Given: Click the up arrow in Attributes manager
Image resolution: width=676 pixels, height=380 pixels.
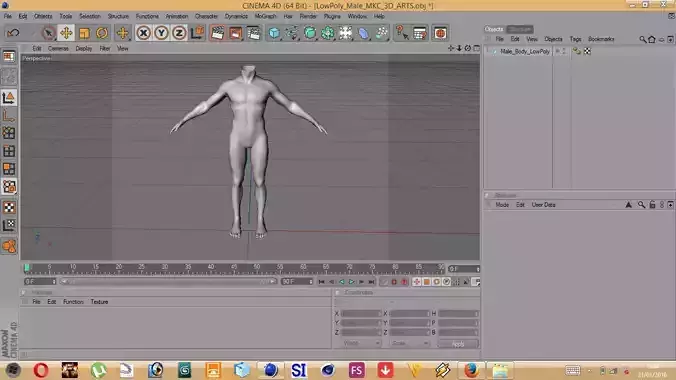Looking at the screenshot, I should (x=629, y=205).
